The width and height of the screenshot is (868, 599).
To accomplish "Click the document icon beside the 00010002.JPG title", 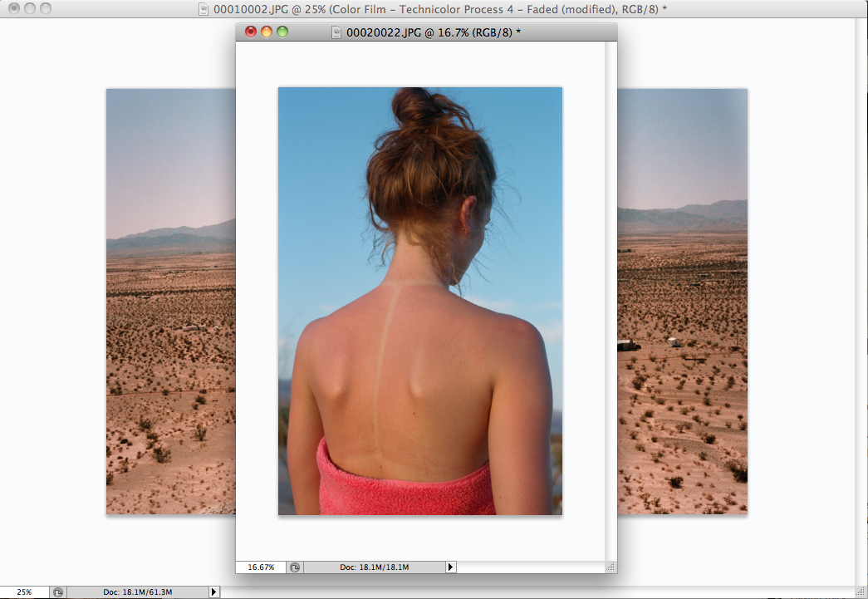I will (x=204, y=9).
